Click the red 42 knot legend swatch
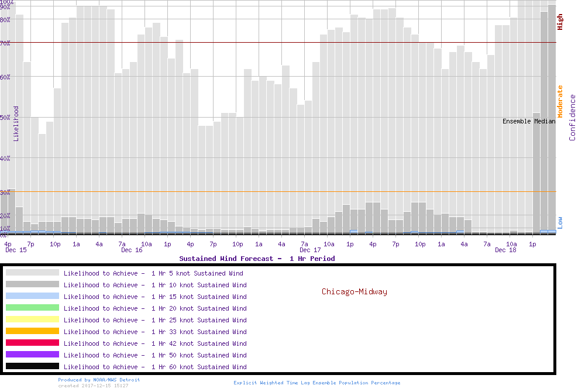 32,343
